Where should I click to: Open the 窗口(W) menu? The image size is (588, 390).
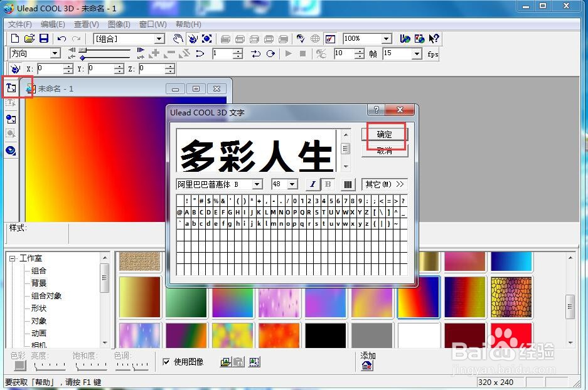point(152,24)
